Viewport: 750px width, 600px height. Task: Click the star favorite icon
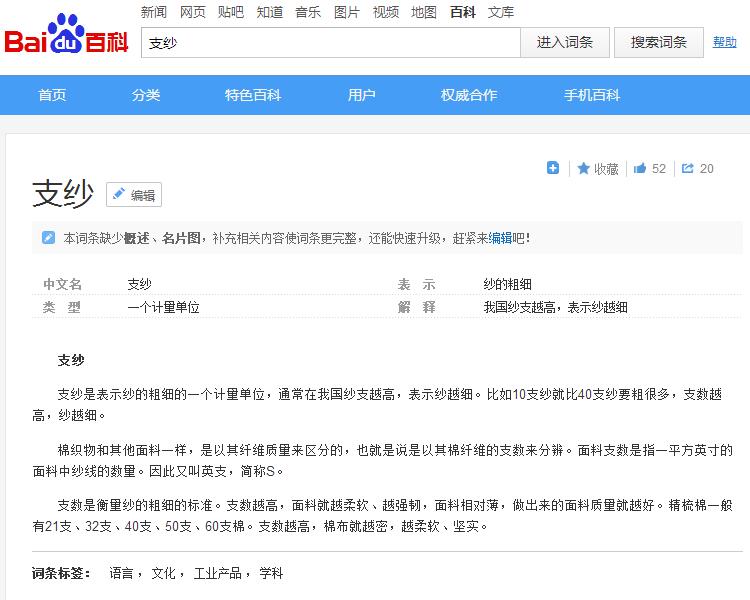click(583, 168)
